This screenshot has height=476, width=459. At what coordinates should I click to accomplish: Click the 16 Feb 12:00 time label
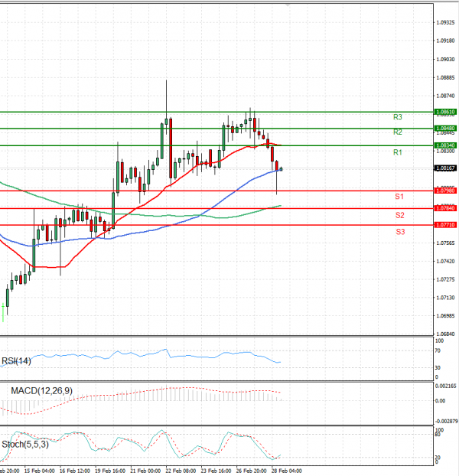pos(75,471)
